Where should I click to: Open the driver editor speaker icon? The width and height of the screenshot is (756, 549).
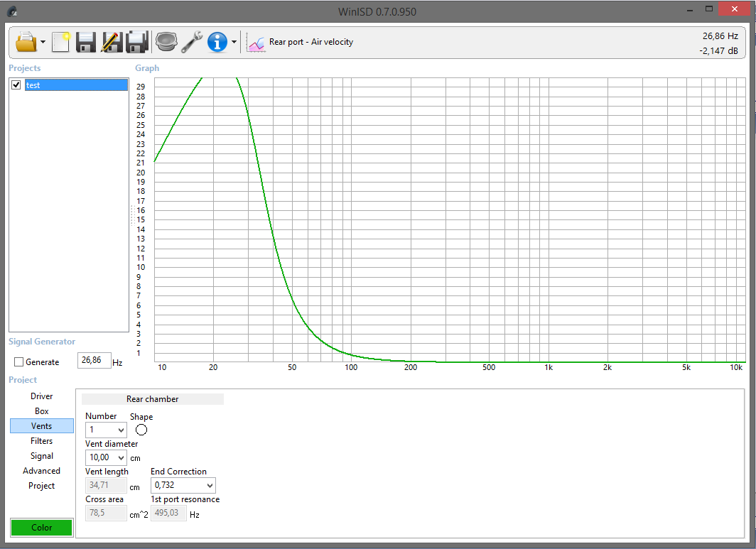tap(166, 42)
